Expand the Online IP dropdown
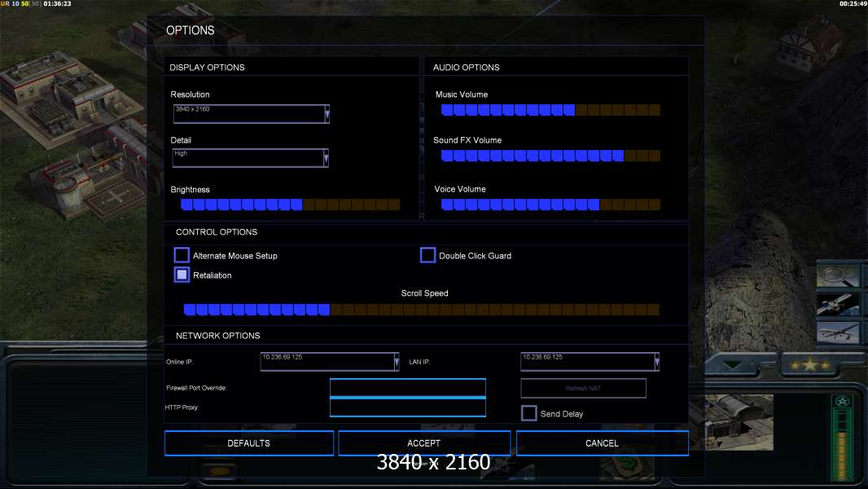This screenshot has width=868, height=489. (x=330, y=362)
